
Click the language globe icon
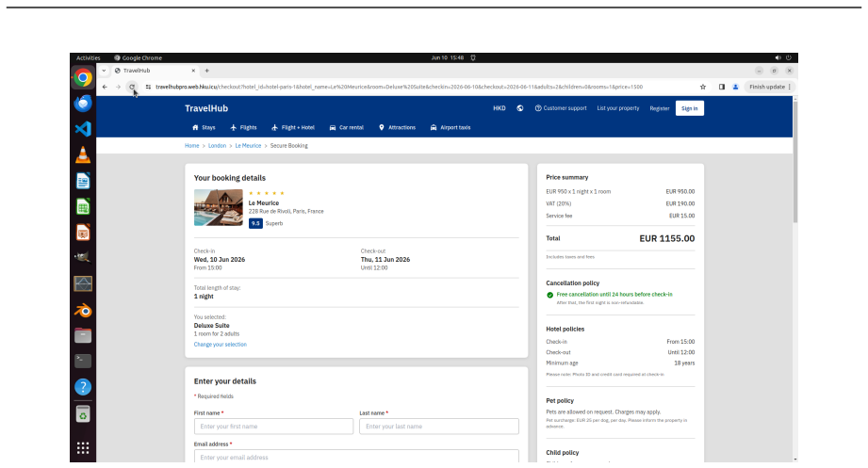[x=520, y=108]
